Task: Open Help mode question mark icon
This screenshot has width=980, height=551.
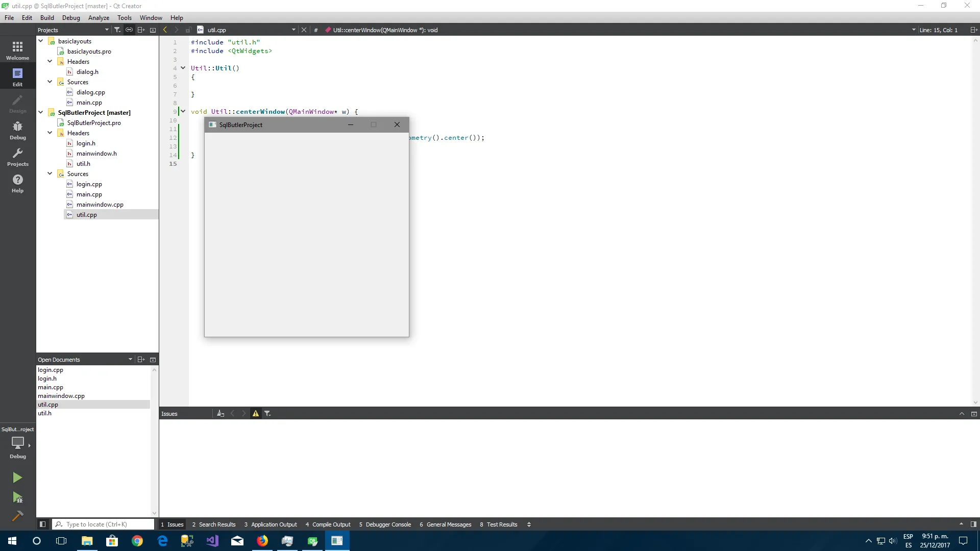Action: tap(17, 183)
